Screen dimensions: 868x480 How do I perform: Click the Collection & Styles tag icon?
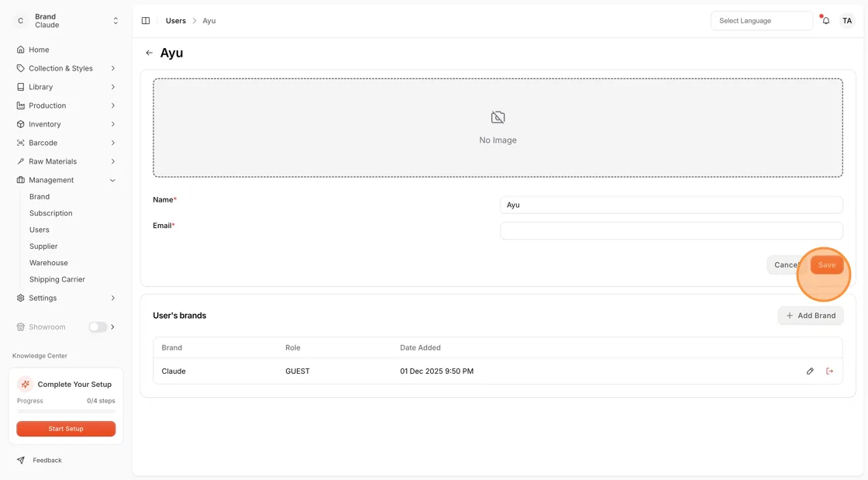pos(20,68)
